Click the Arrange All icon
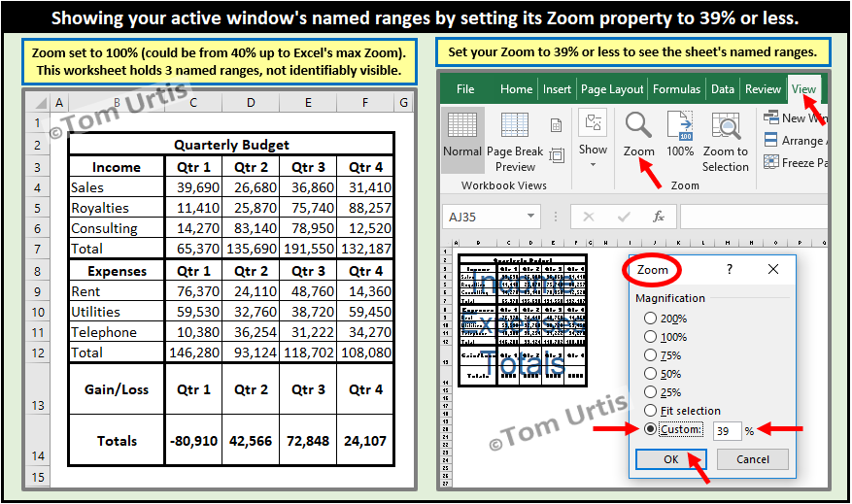 771,140
